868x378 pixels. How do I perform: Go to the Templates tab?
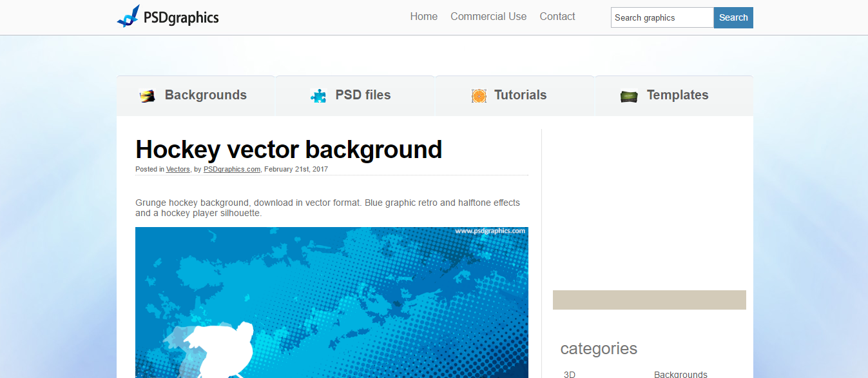pyautogui.click(x=674, y=95)
